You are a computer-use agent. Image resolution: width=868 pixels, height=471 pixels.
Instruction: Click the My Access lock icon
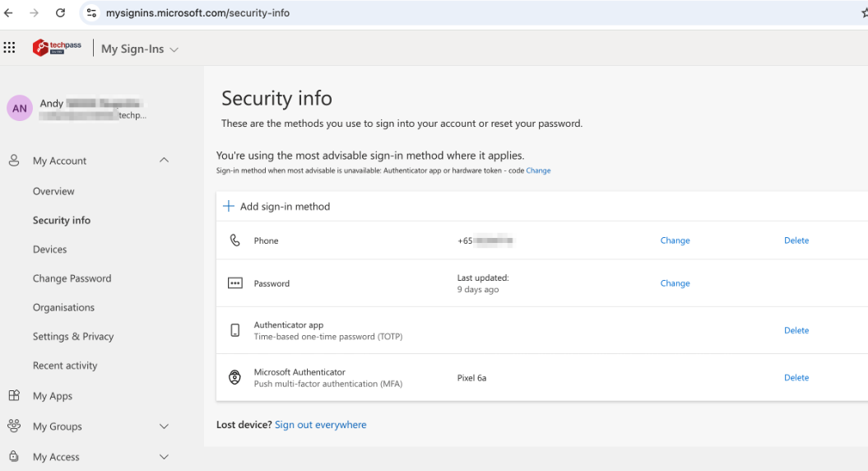click(x=14, y=457)
